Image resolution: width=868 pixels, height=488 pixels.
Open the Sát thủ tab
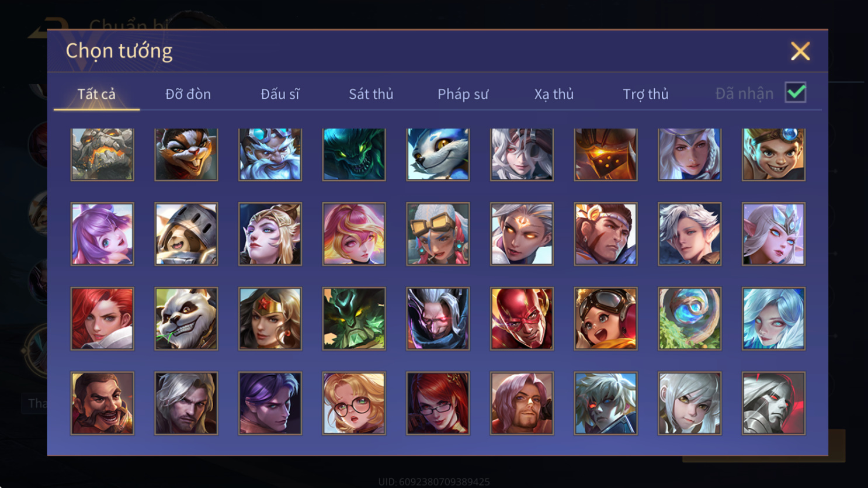pyautogui.click(x=371, y=94)
